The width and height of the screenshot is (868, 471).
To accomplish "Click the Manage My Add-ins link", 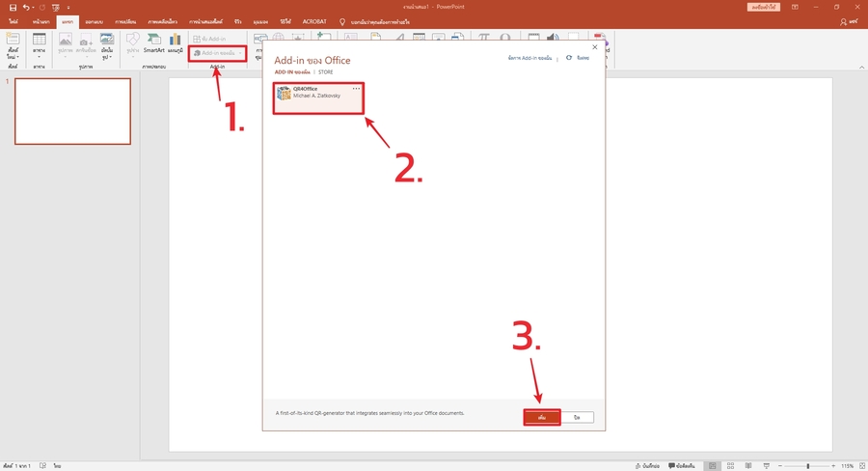I will click(x=529, y=58).
